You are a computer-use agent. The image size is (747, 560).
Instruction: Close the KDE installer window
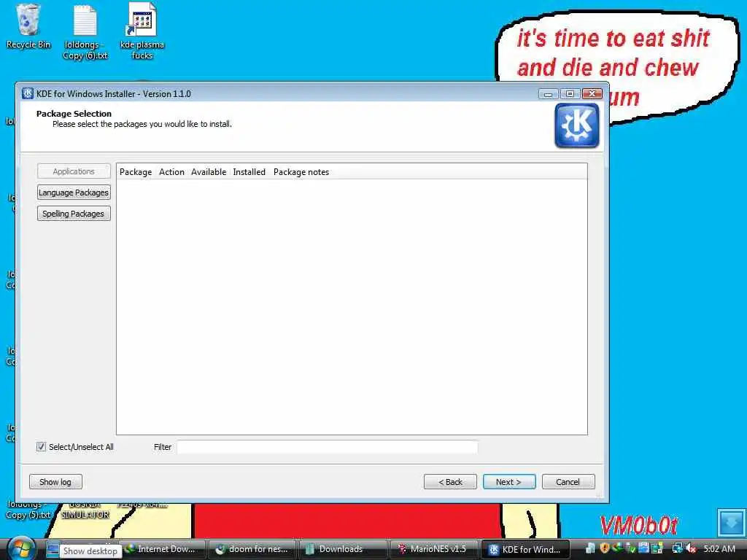(592, 94)
